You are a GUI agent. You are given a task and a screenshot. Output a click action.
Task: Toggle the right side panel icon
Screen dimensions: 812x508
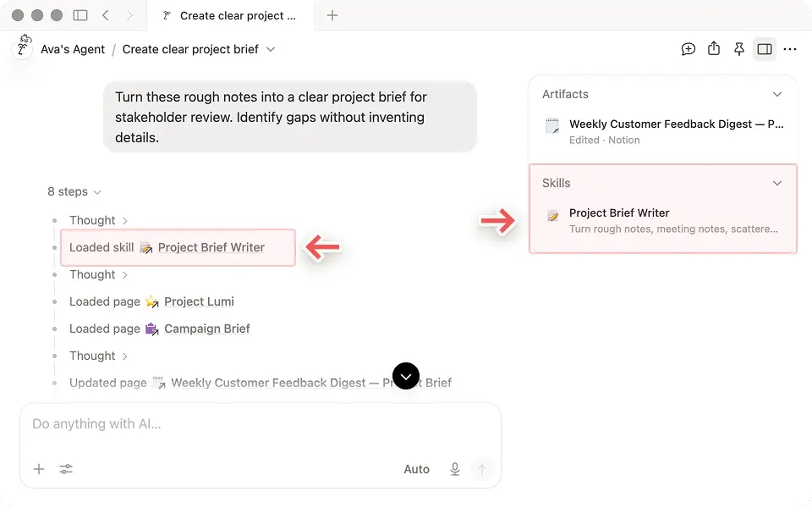[765, 49]
